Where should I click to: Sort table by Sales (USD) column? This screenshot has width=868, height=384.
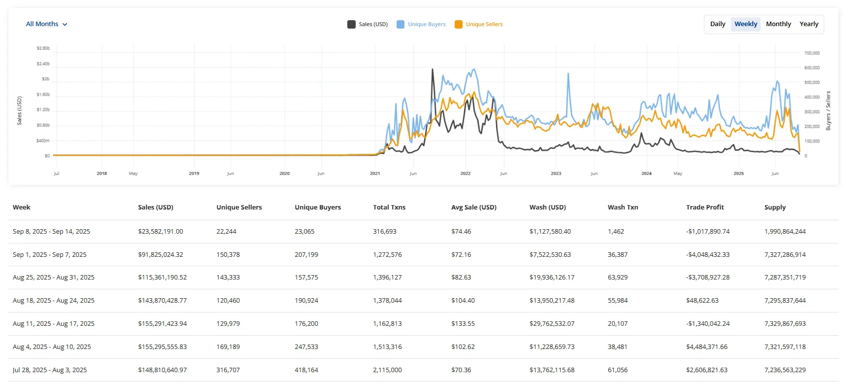(x=156, y=208)
